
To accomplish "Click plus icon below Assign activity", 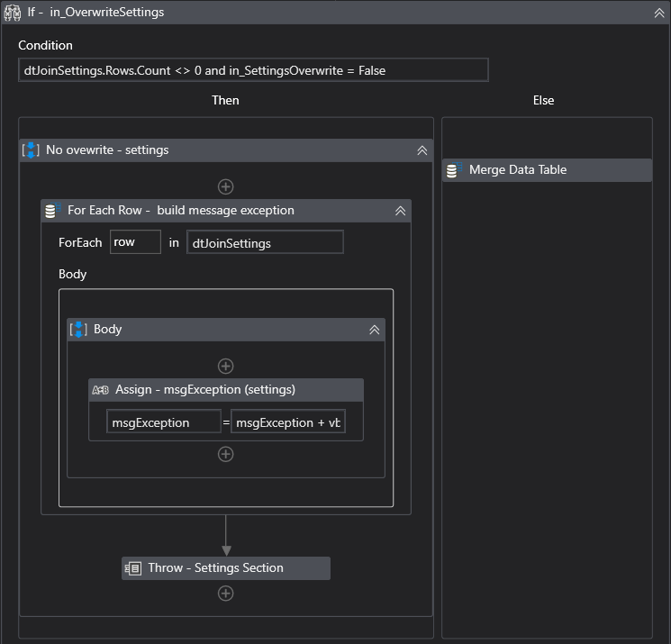I will [226, 454].
